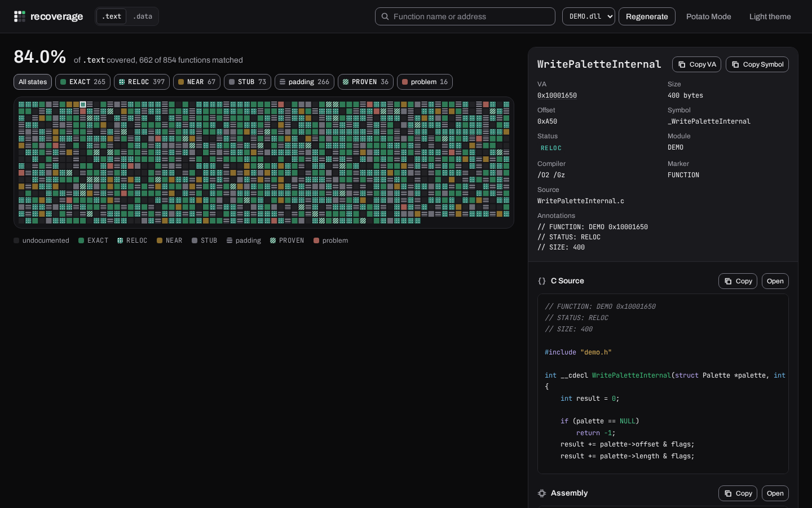The height and width of the screenshot is (508, 812).
Task: Filter by RELOC 397 functions
Action: pyautogui.click(x=142, y=82)
